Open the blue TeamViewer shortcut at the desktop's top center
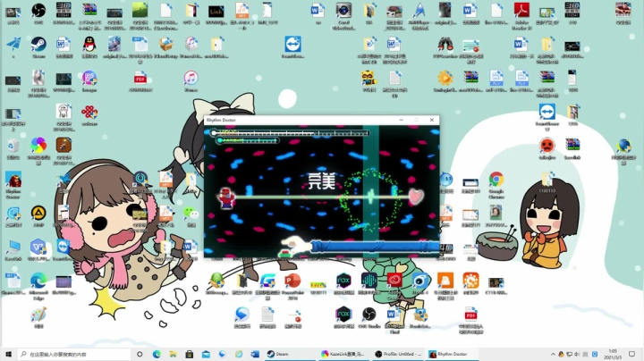The width and height of the screenshot is (644, 361). point(292,45)
